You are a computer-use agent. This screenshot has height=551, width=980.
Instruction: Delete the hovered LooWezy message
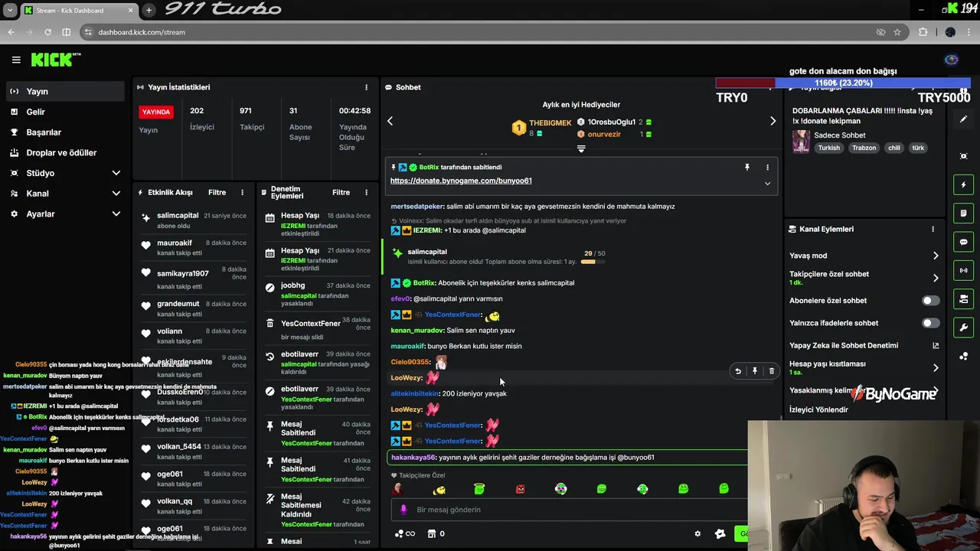coord(771,371)
